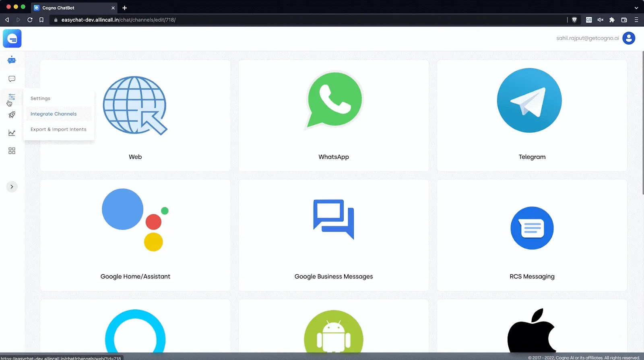Click the muted speaker icon in toolbar

pyautogui.click(x=600, y=20)
